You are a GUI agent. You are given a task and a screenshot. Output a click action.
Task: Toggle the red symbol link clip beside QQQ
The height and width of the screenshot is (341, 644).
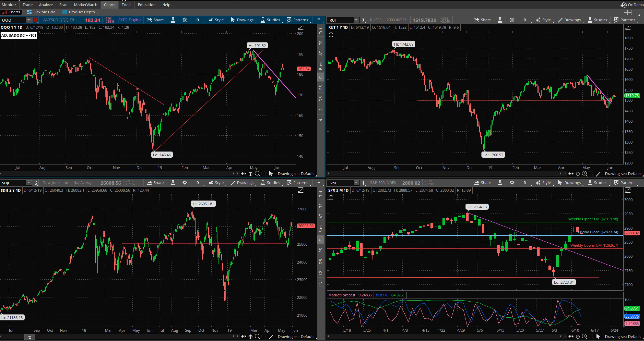36,20
